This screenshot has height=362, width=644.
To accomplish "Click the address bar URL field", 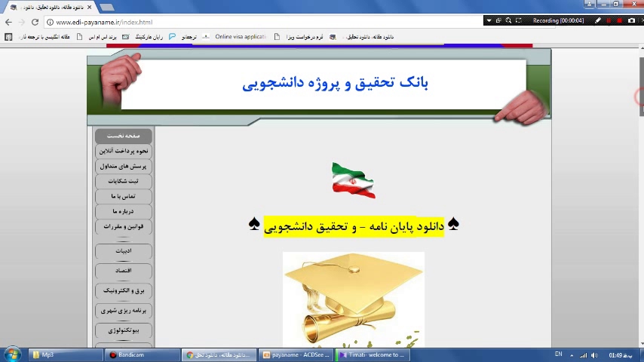I will tap(226, 23).
